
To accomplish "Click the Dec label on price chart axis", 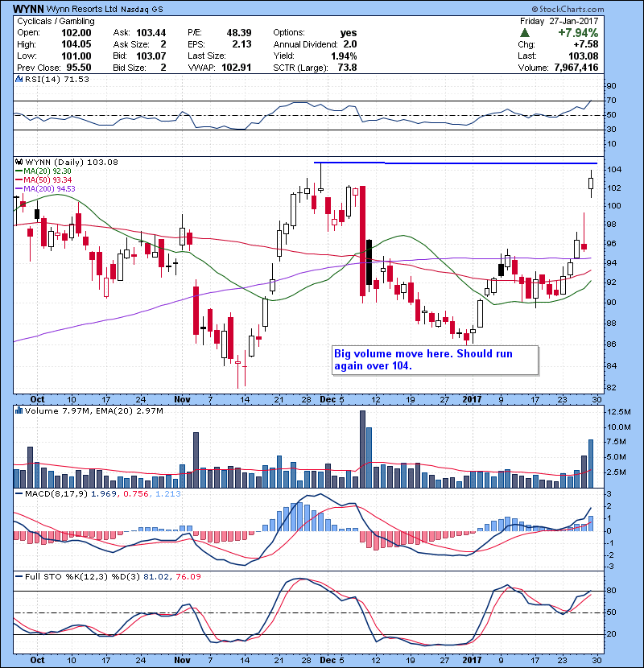I will click(x=328, y=400).
